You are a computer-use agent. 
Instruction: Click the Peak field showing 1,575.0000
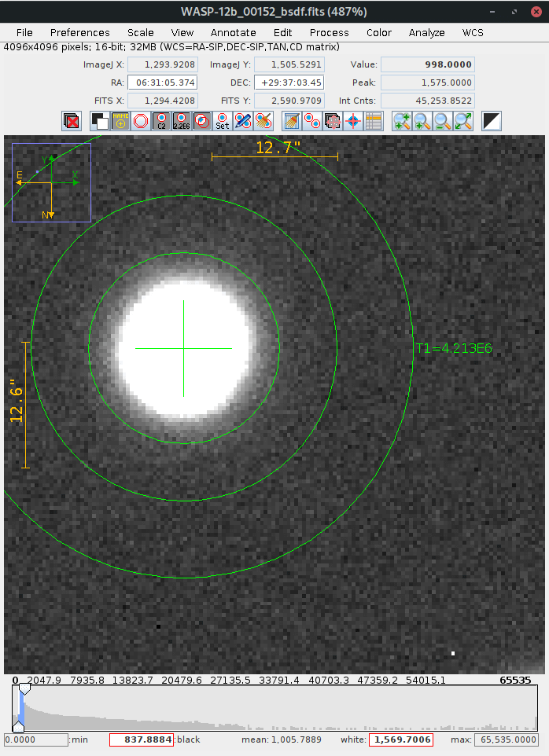[x=428, y=83]
